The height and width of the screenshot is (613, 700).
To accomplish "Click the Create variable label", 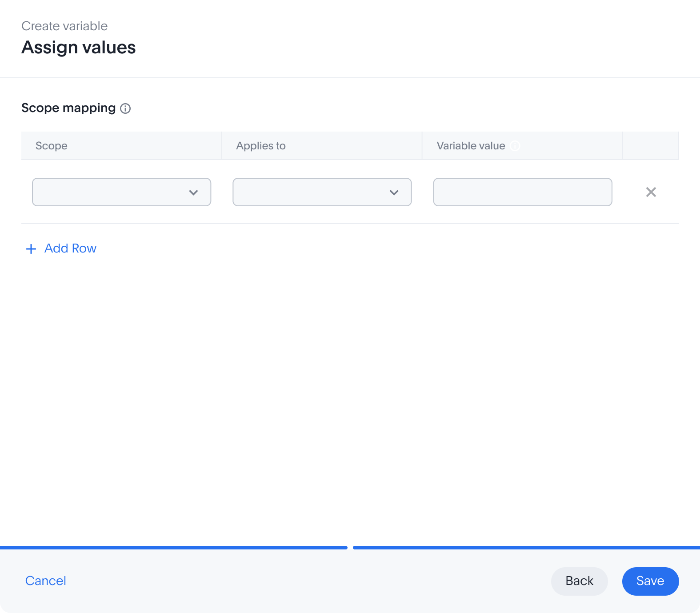I will click(x=64, y=26).
